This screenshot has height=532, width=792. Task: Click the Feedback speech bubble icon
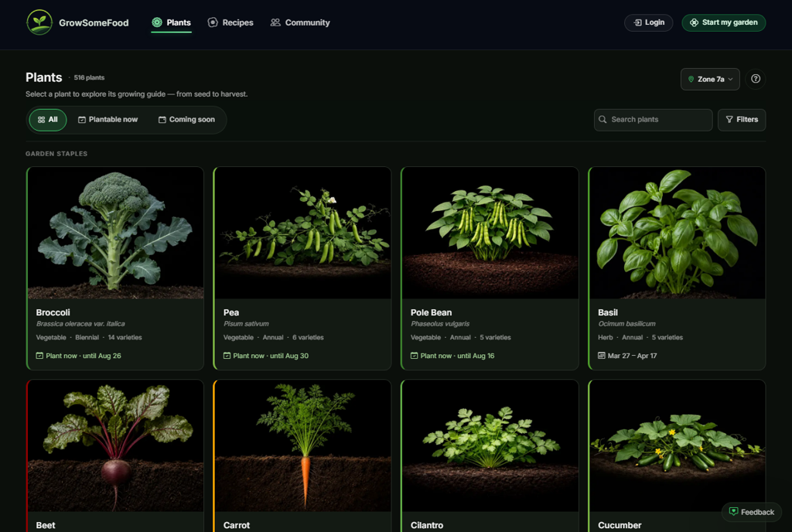pos(733,512)
